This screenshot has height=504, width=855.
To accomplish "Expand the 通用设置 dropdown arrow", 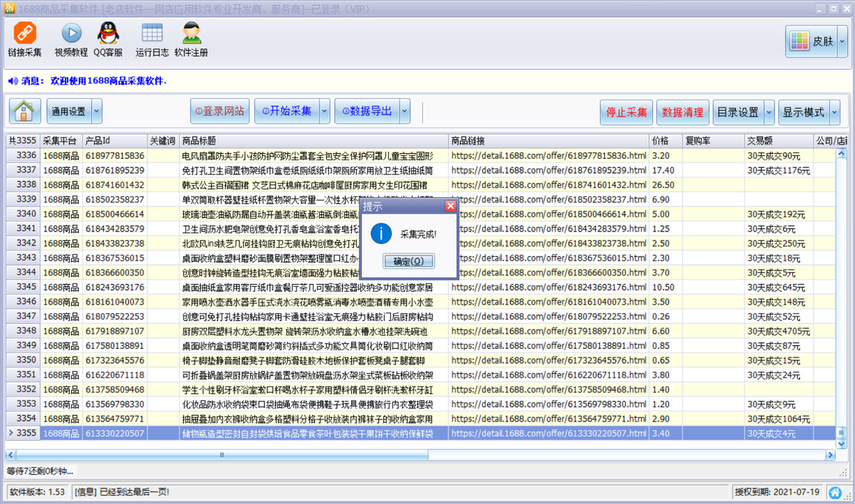I will coord(96,112).
